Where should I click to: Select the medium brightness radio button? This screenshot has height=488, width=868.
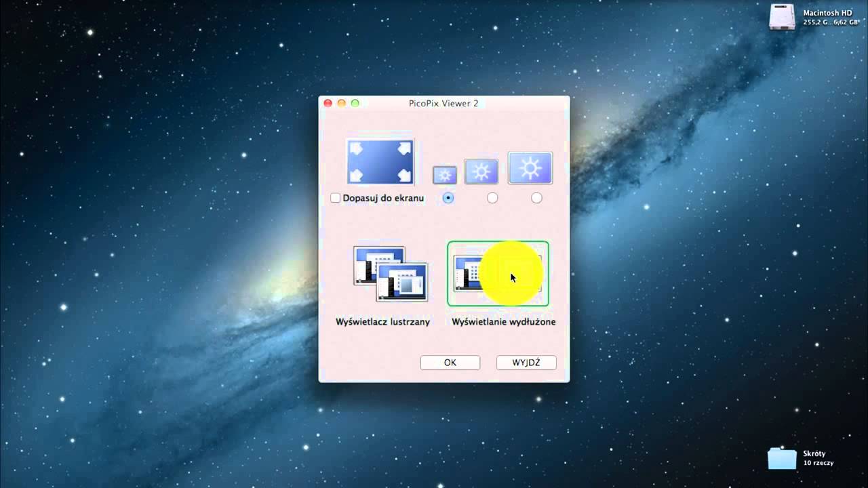pyautogui.click(x=492, y=198)
